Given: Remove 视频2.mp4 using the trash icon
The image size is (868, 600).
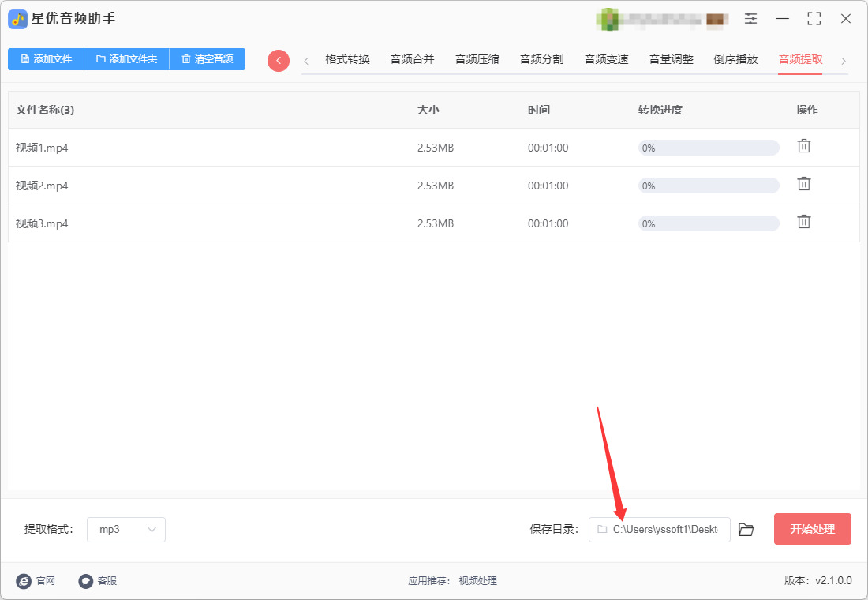Looking at the screenshot, I should [804, 184].
